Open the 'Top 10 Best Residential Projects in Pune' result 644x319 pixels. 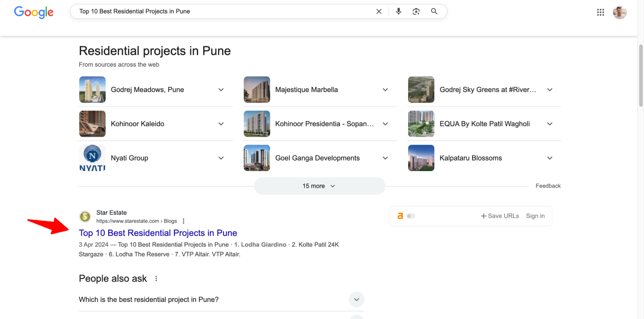click(x=158, y=233)
